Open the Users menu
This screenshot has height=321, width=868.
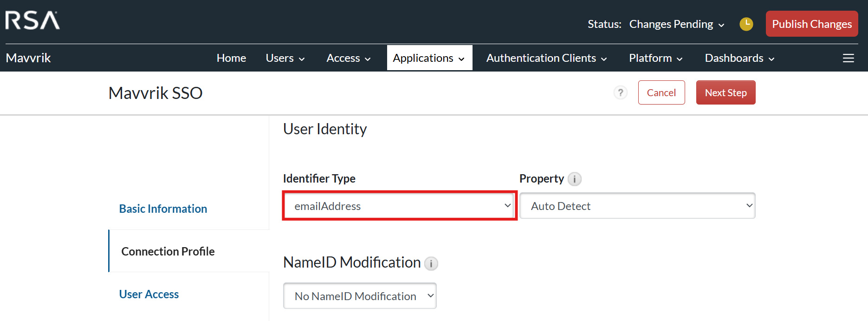click(x=285, y=58)
